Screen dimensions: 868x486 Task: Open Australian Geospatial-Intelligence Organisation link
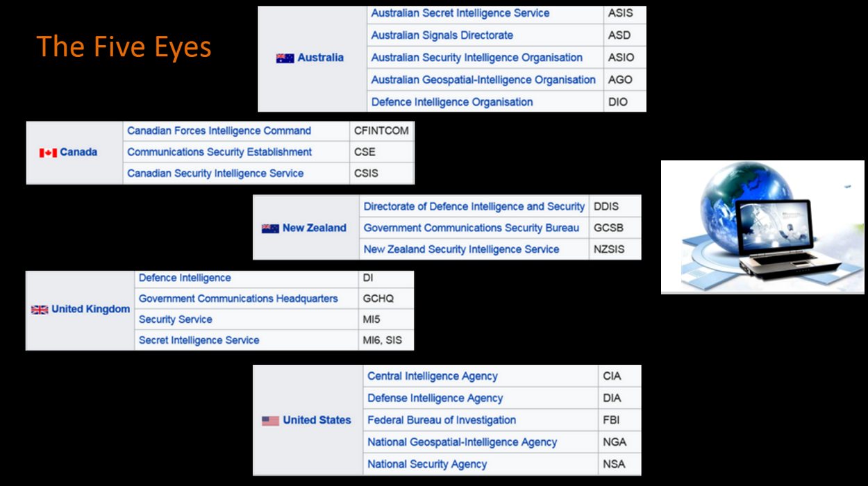click(x=483, y=80)
